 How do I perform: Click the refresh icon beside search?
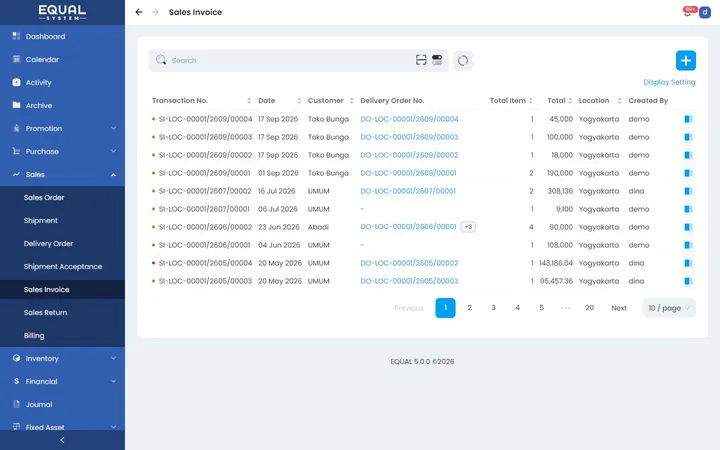click(463, 60)
